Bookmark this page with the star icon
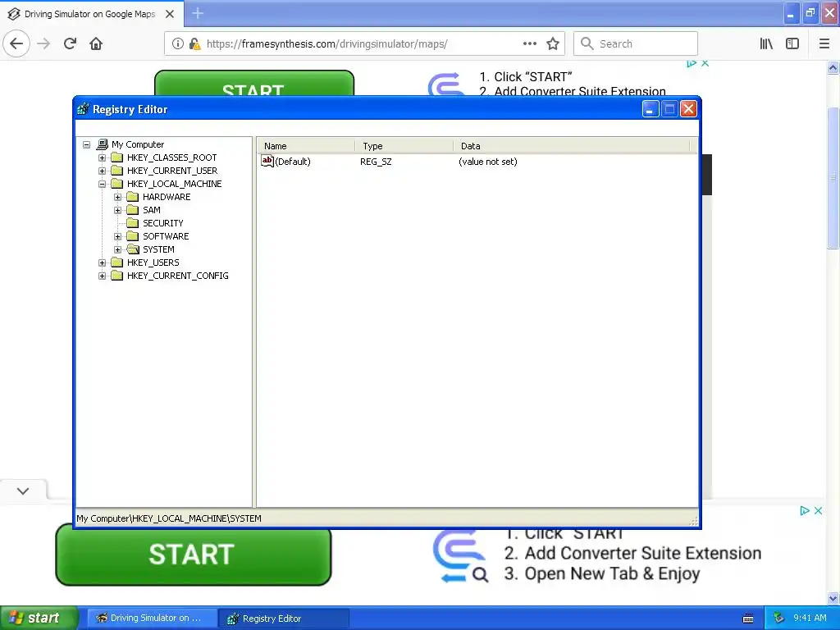The height and width of the screenshot is (630, 840). (553, 44)
